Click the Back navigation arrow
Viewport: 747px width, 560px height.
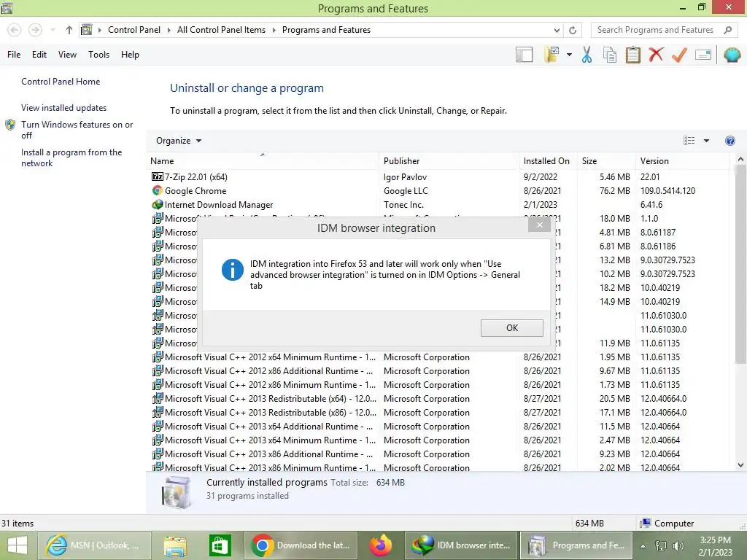(x=15, y=30)
